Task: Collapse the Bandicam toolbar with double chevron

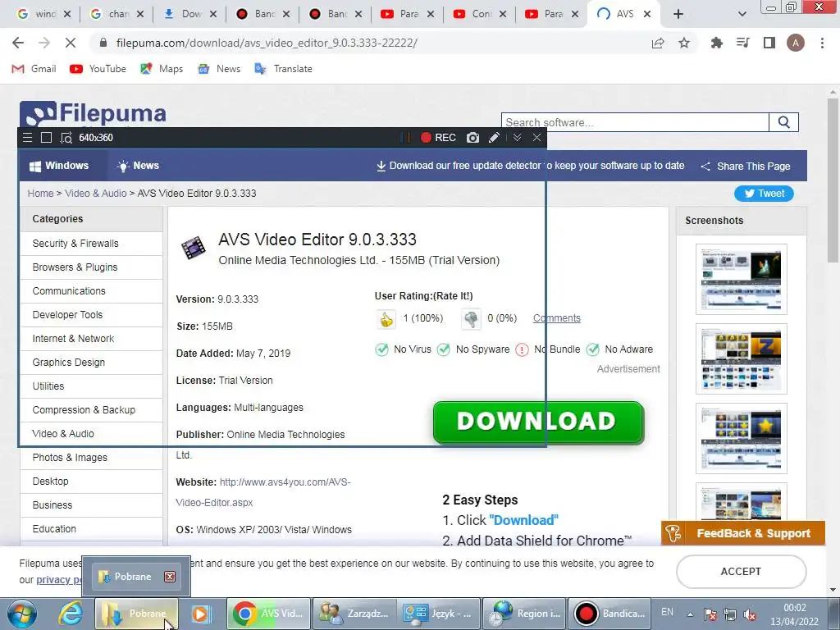Action: click(517, 138)
